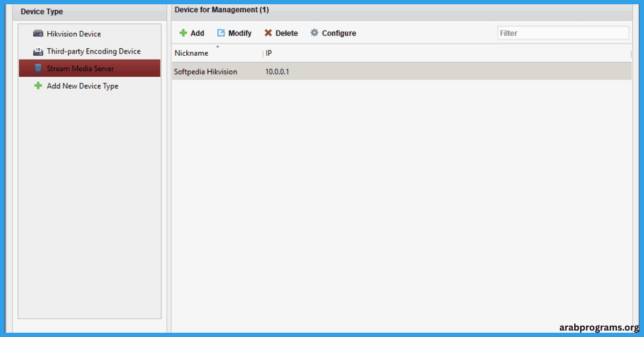Image resolution: width=644 pixels, height=337 pixels.
Task: Click the Modify button label
Action: (240, 33)
